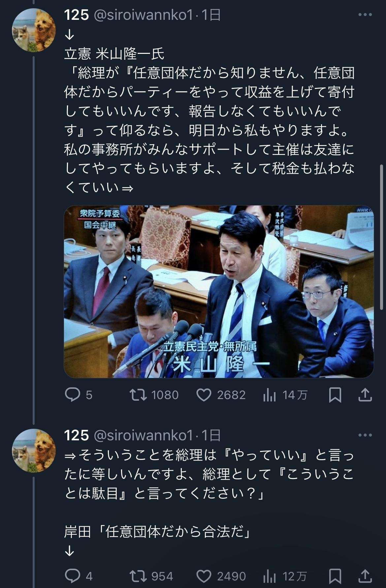Open @siroiwannko1 handle in second tweet
This screenshot has width=386, height=588.
(143, 435)
